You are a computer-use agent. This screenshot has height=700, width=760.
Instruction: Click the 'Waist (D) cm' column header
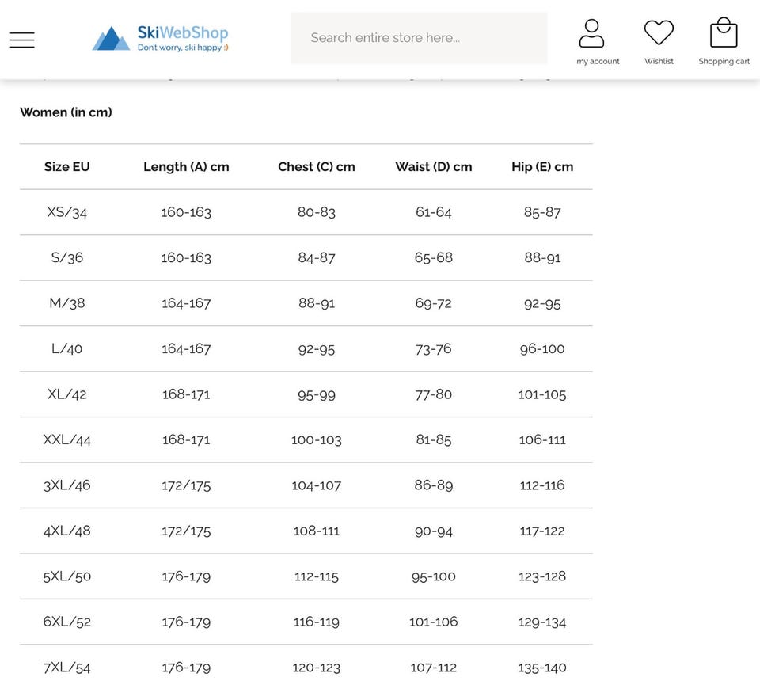[x=434, y=167]
